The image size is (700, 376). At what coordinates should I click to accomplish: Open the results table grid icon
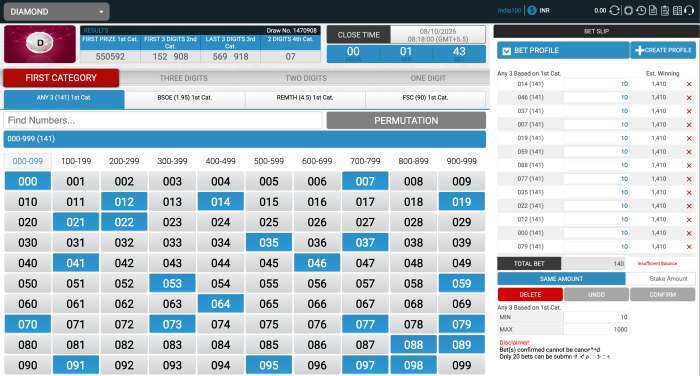click(x=677, y=10)
